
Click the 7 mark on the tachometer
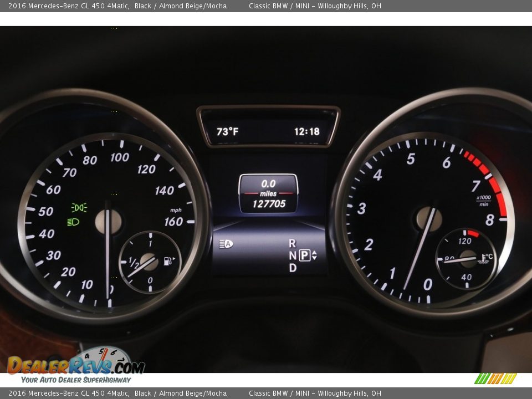[x=475, y=186]
